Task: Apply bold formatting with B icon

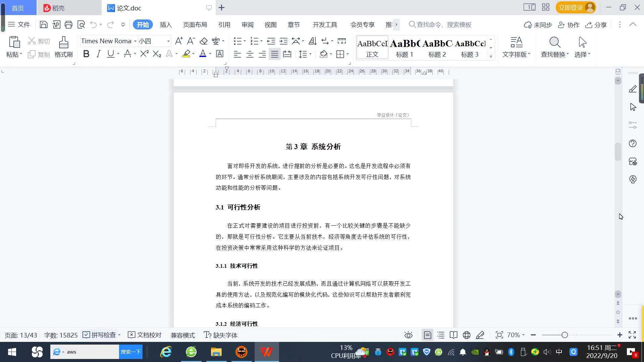Action: tap(86, 54)
